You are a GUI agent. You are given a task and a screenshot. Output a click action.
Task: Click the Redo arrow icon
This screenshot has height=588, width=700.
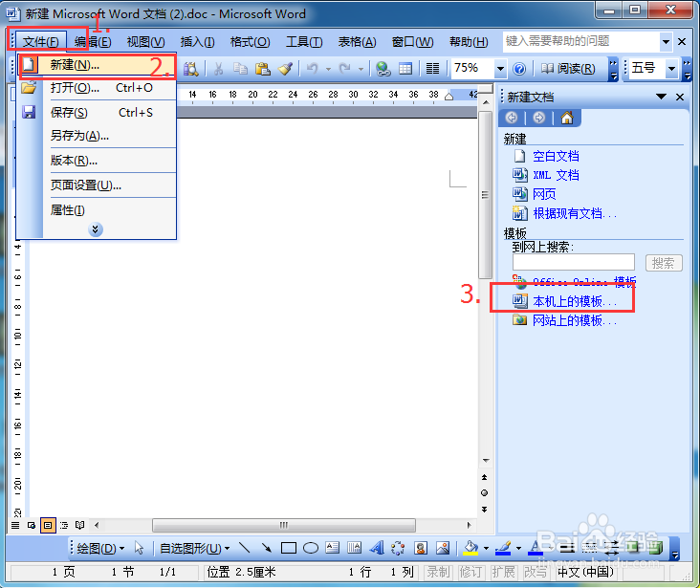point(344,68)
